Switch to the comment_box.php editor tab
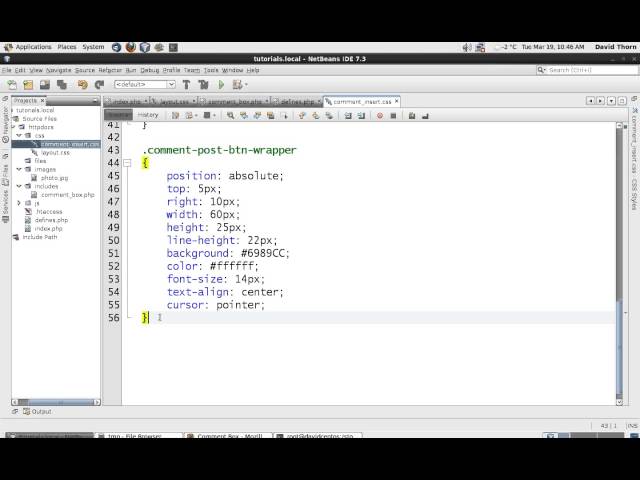 [x=234, y=101]
